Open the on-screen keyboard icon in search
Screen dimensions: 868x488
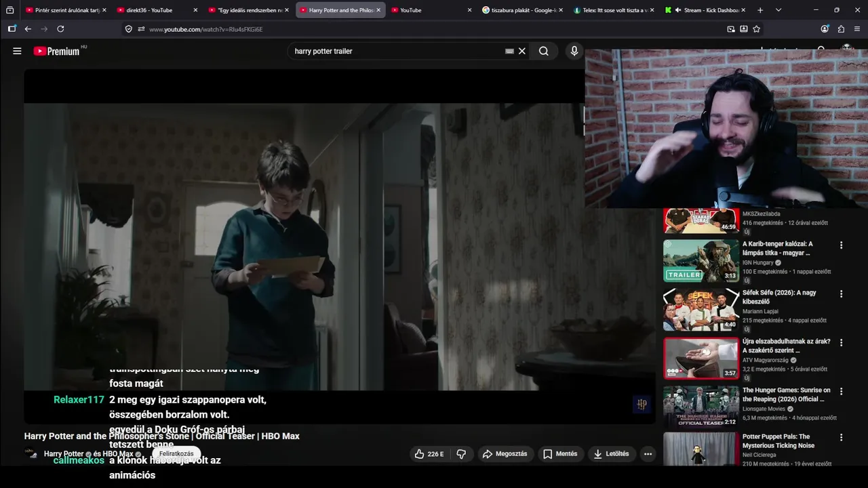tap(509, 51)
